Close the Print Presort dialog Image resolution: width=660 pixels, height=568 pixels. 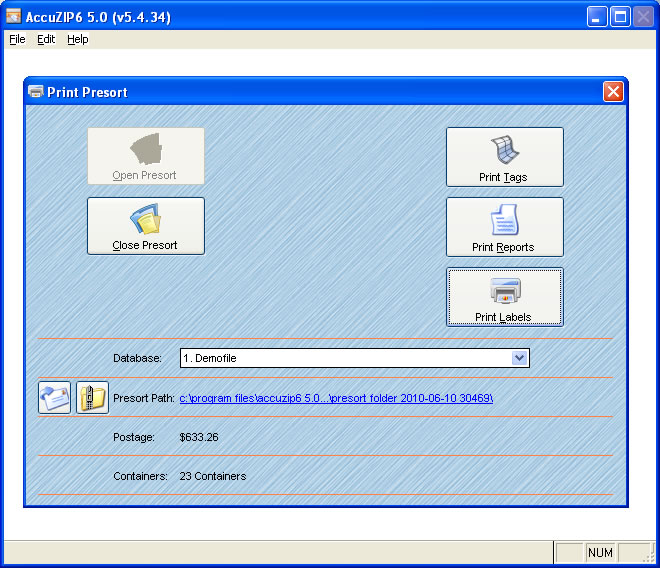pos(613,91)
